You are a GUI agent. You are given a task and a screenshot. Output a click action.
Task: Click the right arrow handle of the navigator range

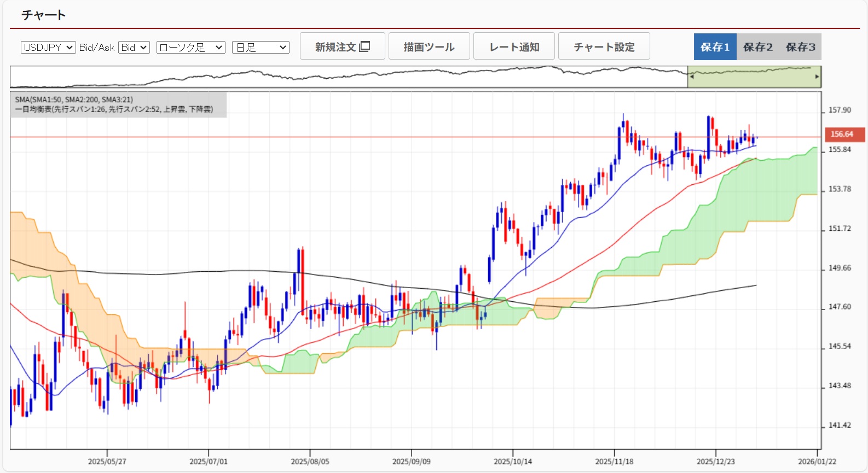click(x=817, y=77)
